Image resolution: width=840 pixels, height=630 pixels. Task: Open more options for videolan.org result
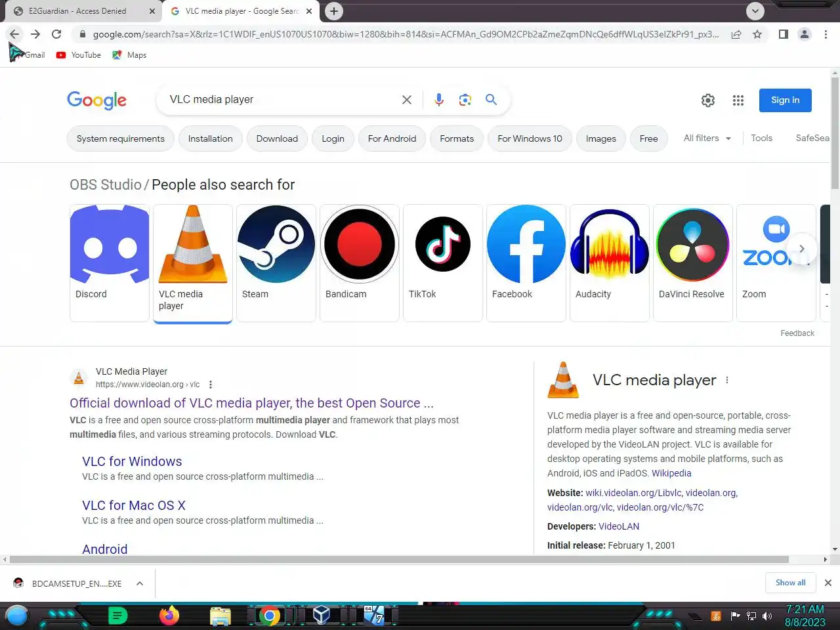click(211, 385)
